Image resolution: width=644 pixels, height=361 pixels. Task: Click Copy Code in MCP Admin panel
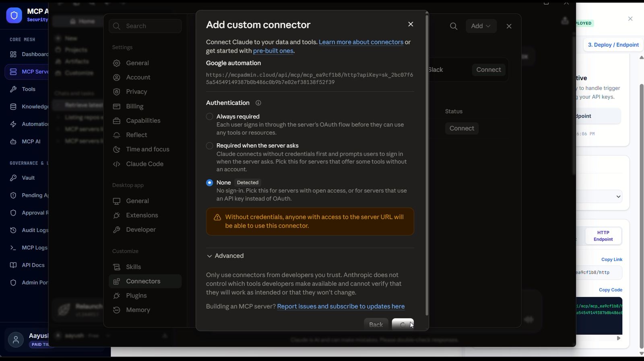pyautogui.click(x=611, y=290)
